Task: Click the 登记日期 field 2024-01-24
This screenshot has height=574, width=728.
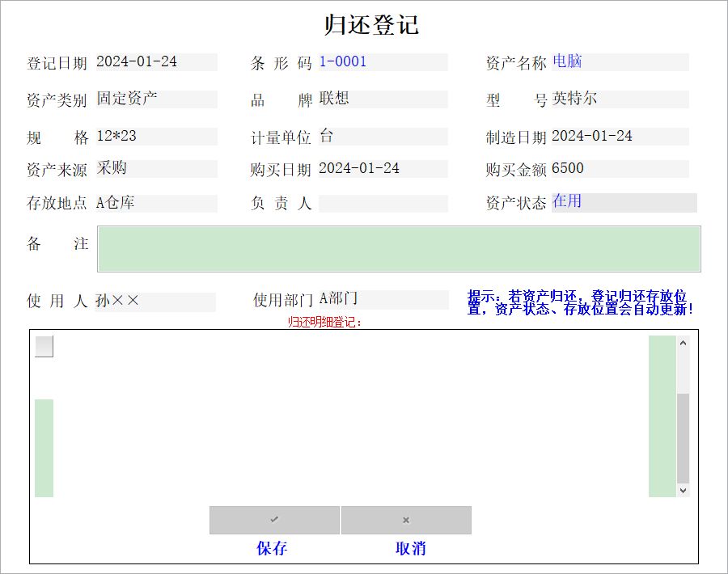Action: (156, 62)
